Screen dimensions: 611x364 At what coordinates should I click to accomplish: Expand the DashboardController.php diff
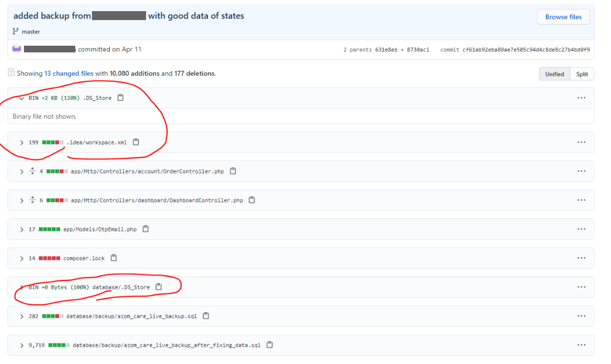coord(21,200)
